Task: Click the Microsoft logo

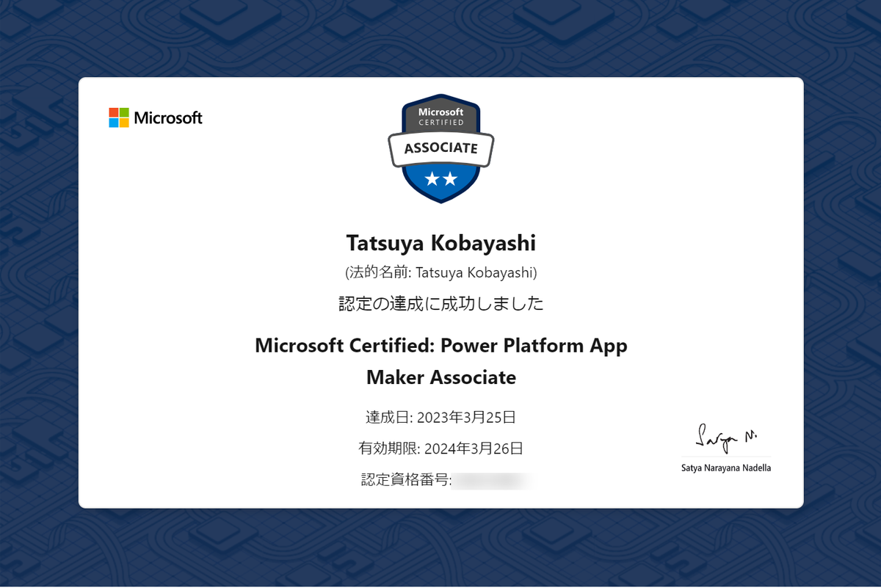Action: (156, 117)
